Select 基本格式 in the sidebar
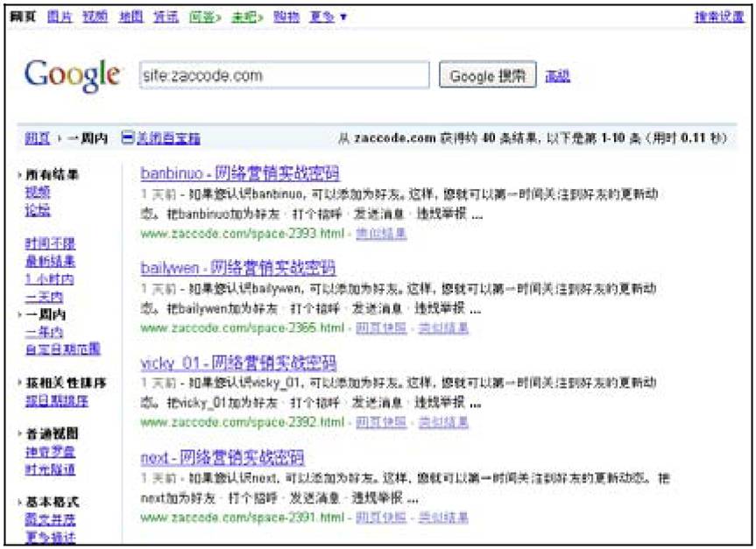 52,503
